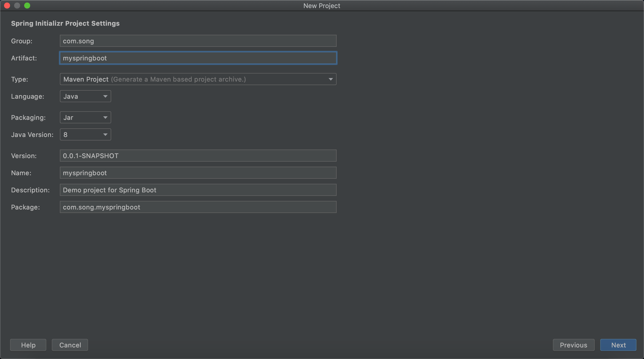Click the green zoom window button

coord(27,6)
